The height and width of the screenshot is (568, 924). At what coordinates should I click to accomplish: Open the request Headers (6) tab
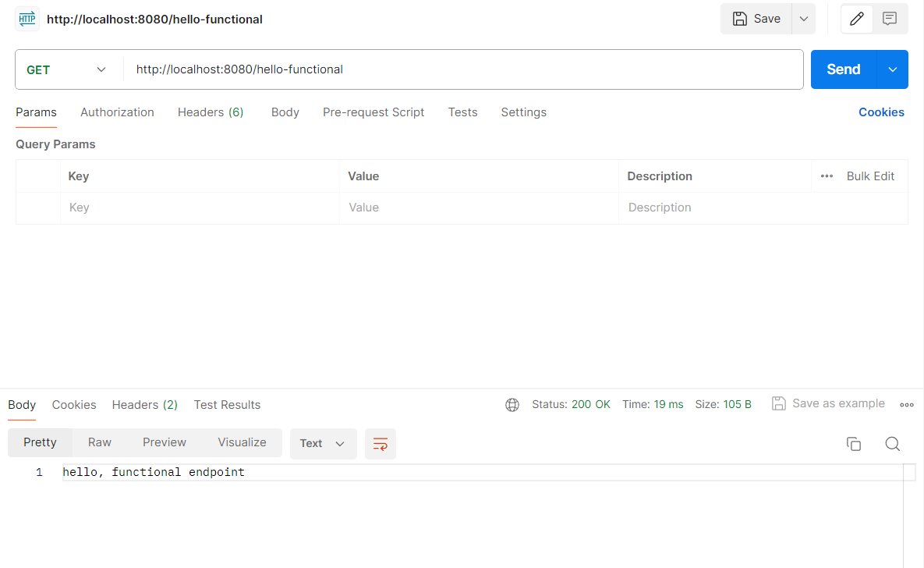click(x=211, y=112)
